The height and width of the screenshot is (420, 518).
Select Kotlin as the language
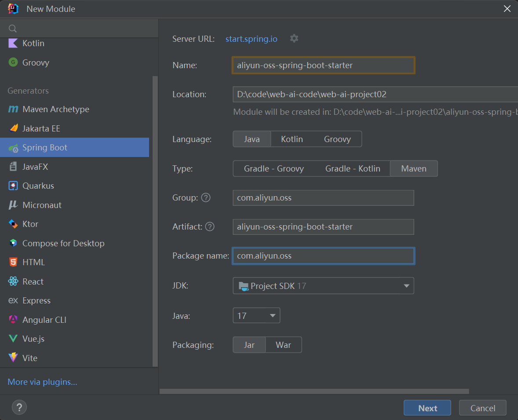(292, 139)
